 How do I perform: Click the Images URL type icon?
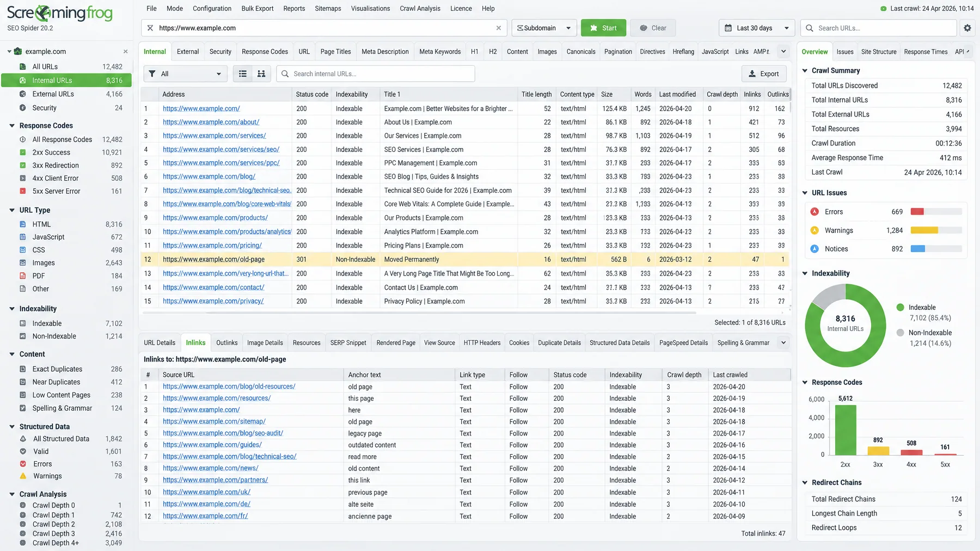tap(23, 262)
